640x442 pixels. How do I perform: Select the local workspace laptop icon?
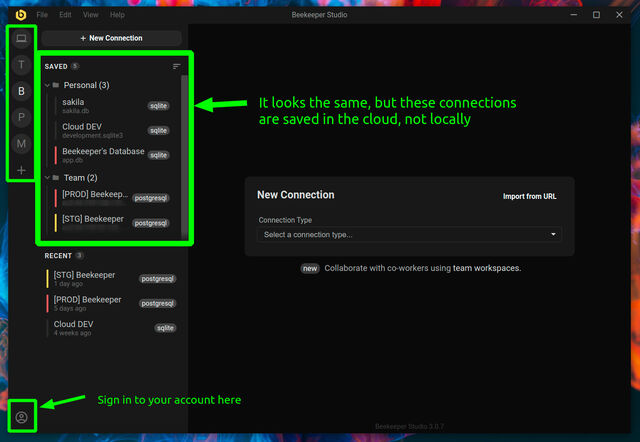click(21, 38)
